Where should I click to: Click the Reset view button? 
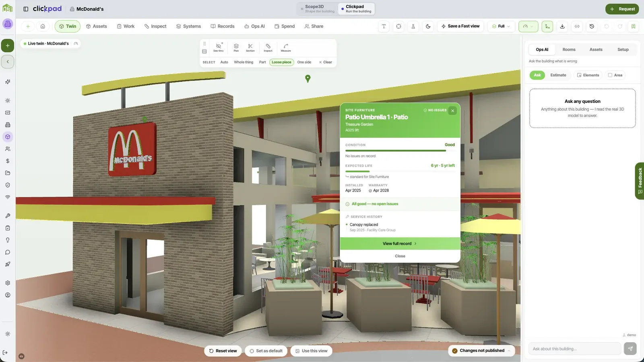(x=223, y=351)
